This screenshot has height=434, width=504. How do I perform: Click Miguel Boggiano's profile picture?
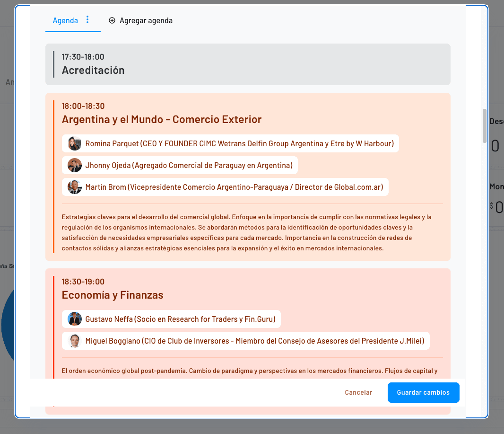[x=74, y=340]
